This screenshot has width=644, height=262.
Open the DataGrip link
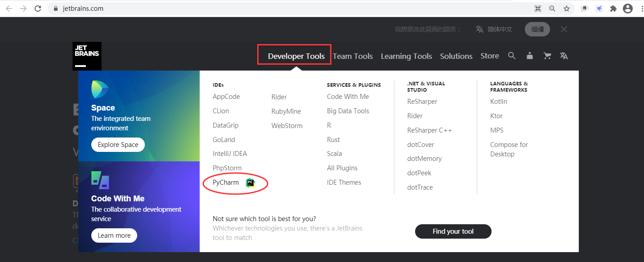coord(226,125)
